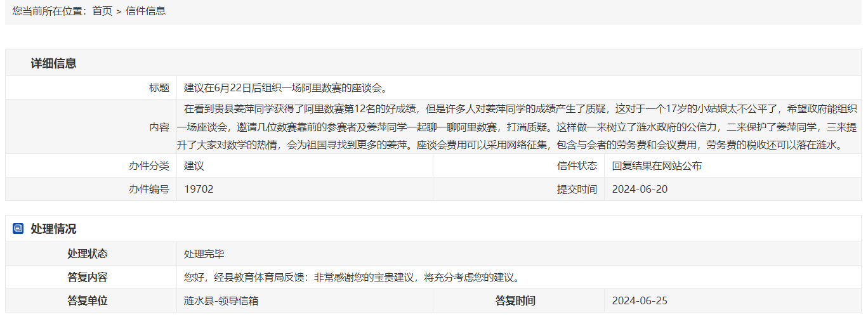Click the 答复单位 label
The image size is (868, 329).
[88, 300]
